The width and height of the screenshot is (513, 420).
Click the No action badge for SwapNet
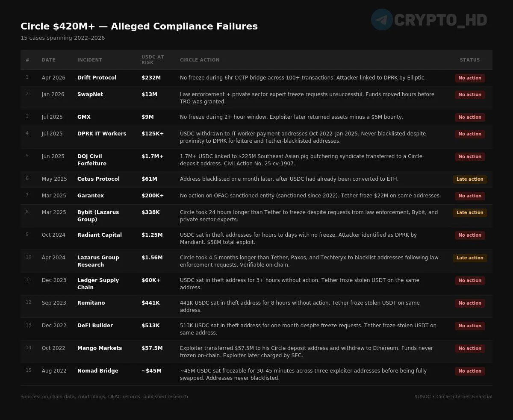pos(469,95)
